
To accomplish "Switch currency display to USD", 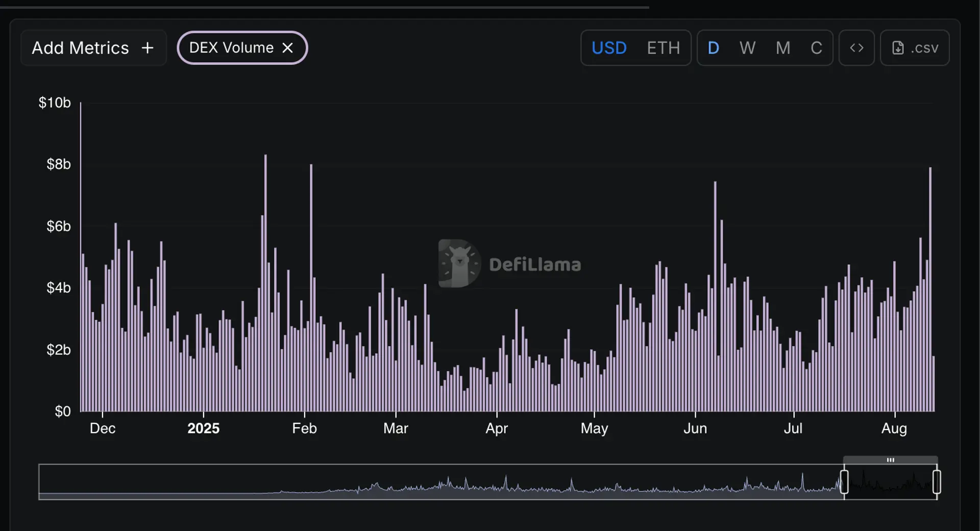I will point(609,47).
